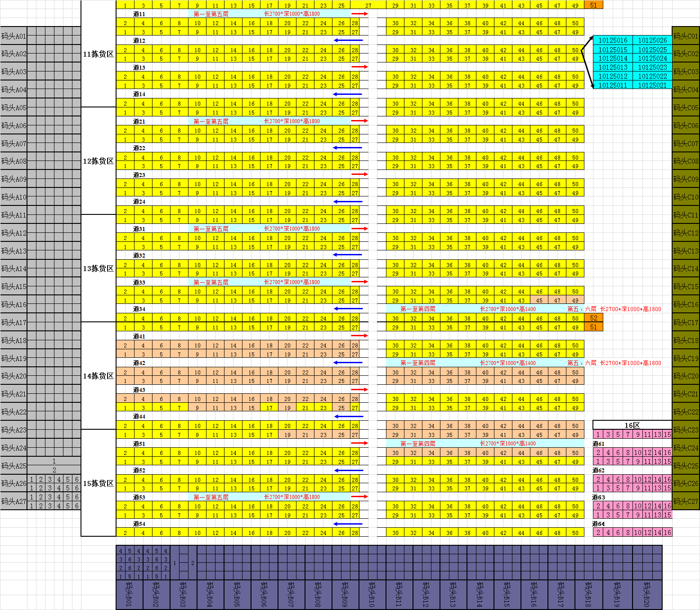Select the 道24 aisle label

tap(139, 202)
